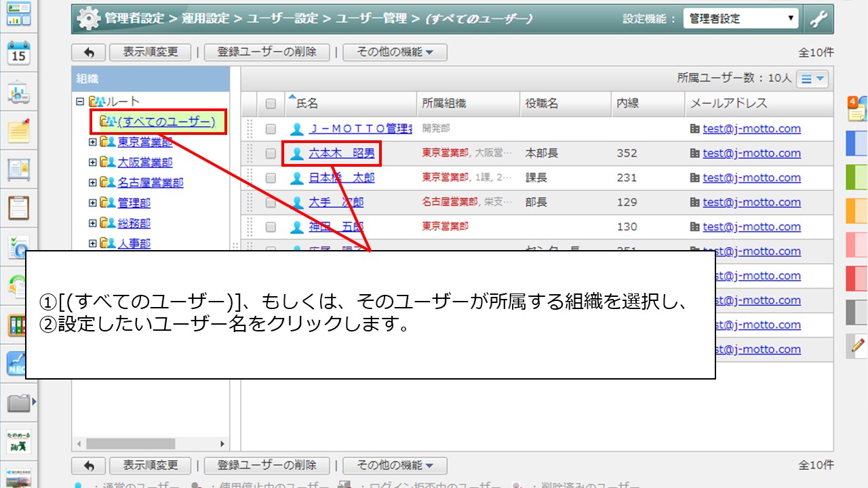The width and height of the screenshot is (868, 488).
Task: Open the gray folder icon in sidebar
Action: pyautogui.click(x=19, y=403)
